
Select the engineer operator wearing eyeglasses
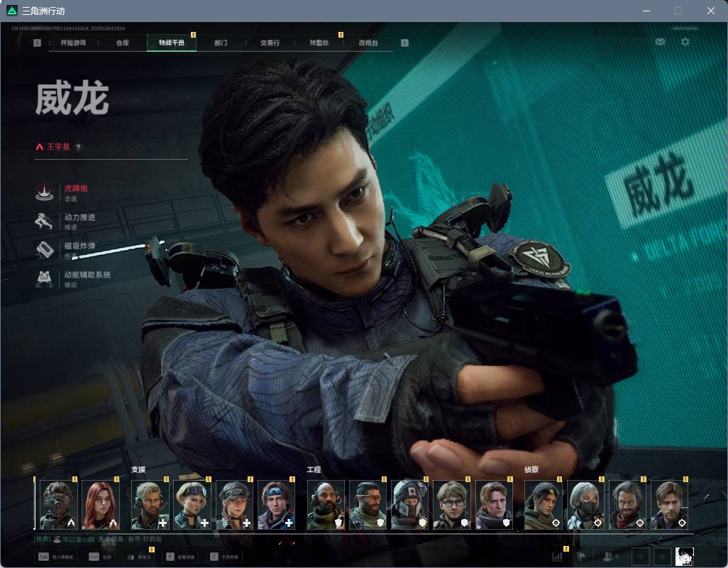(452, 505)
